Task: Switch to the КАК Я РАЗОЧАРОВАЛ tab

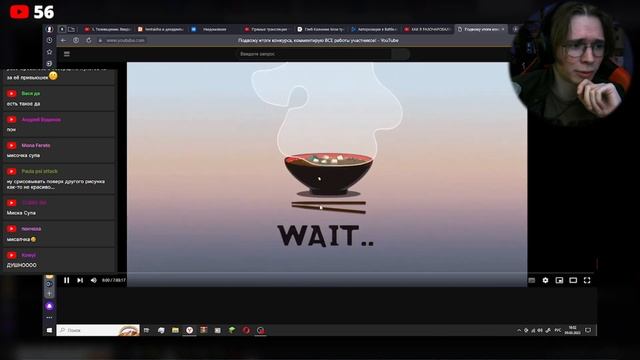Action: (x=427, y=29)
